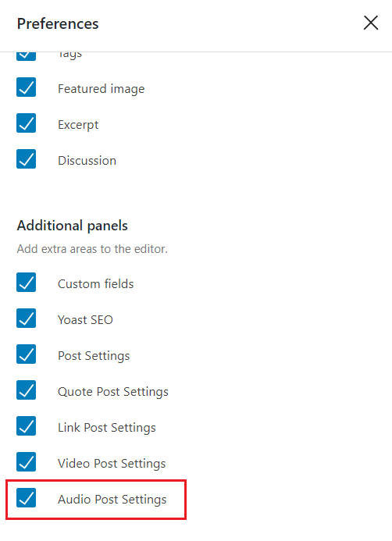Toggle the Link Post Settings checkbox

(x=27, y=425)
